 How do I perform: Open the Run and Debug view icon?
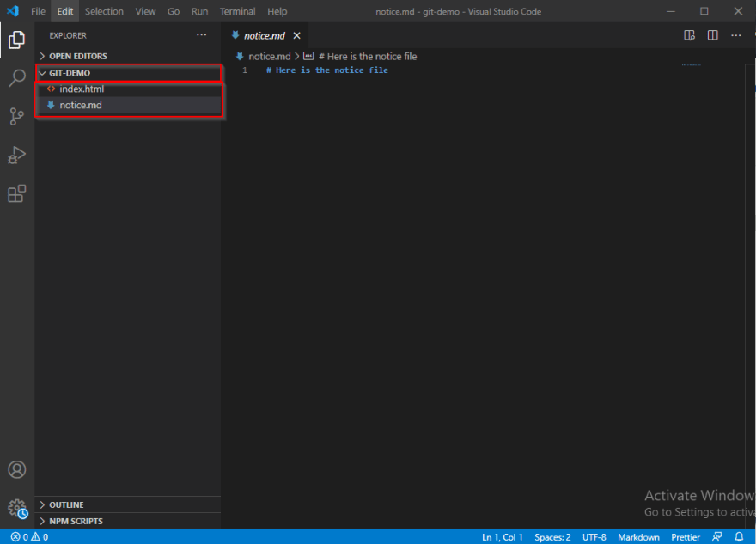pos(17,155)
